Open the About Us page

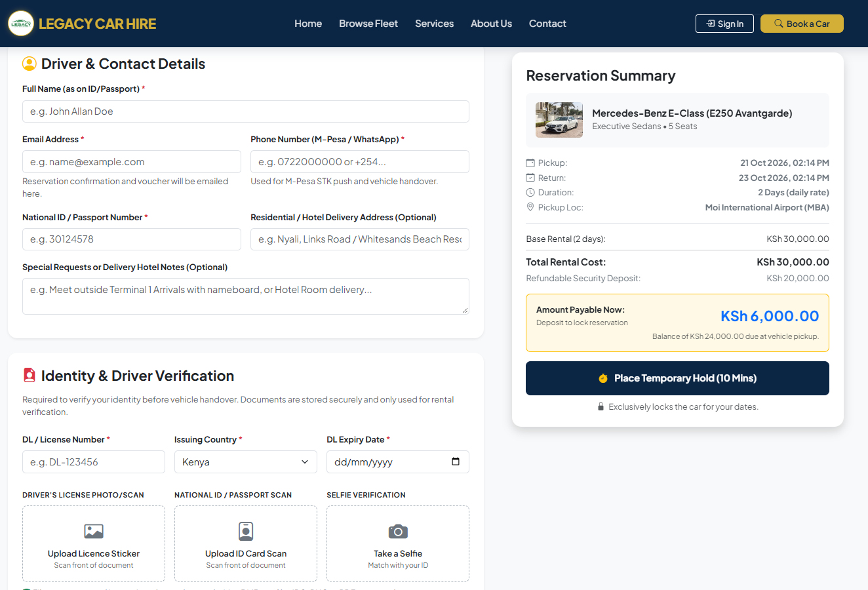491,24
